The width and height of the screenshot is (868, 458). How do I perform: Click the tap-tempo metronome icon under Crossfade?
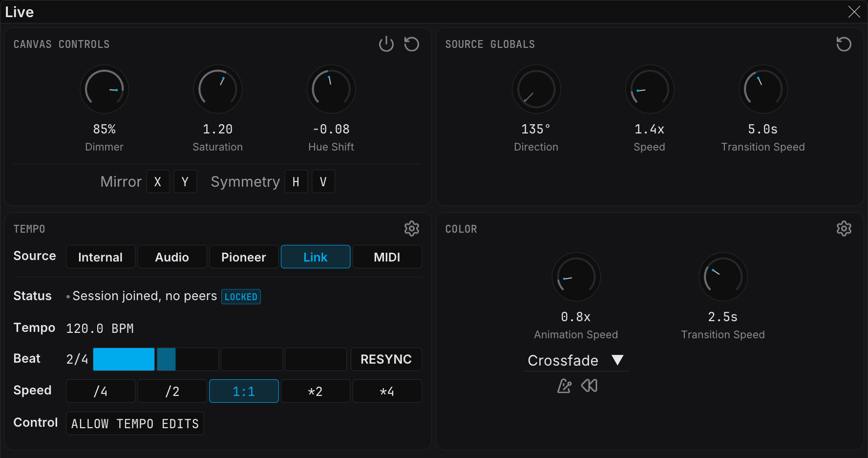coord(564,386)
